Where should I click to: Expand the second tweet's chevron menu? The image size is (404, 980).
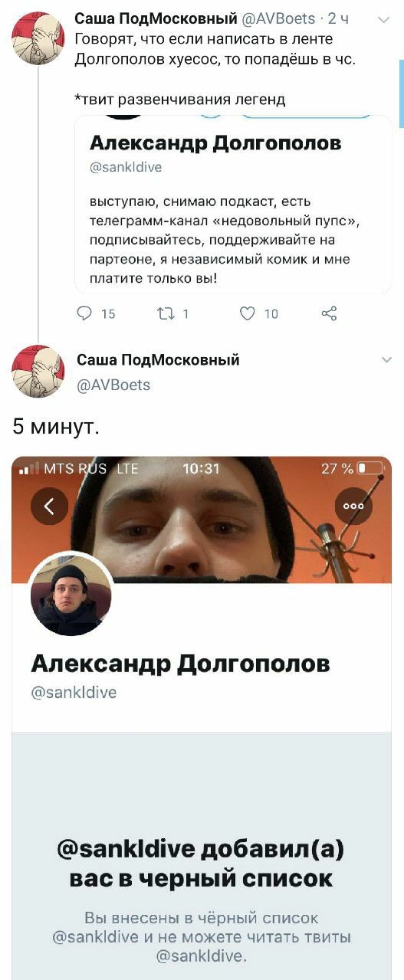click(x=386, y=360)
